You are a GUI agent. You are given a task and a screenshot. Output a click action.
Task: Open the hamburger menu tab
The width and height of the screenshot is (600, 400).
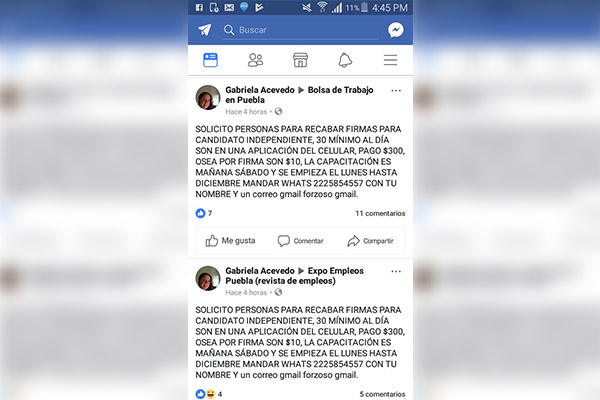390,60
